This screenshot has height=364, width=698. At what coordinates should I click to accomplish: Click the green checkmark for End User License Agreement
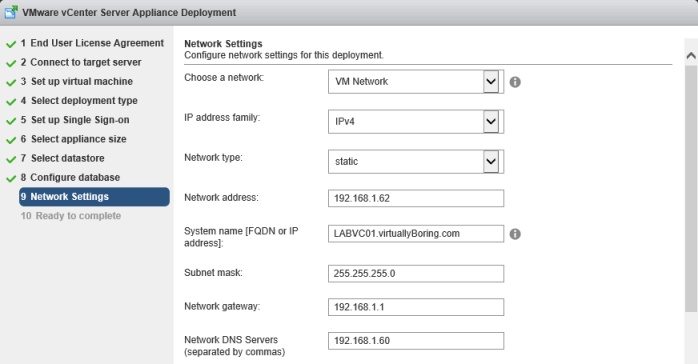coord(11,44)
